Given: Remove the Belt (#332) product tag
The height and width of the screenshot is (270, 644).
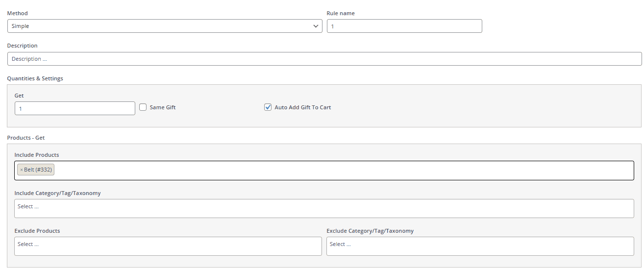Looking at the screenshot, I should [21, 170].
